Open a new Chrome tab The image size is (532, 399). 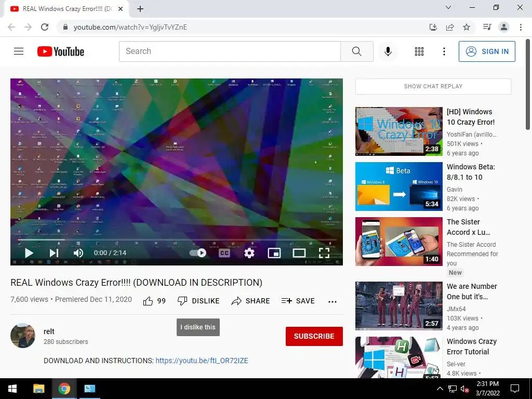[x=140, y=9]
